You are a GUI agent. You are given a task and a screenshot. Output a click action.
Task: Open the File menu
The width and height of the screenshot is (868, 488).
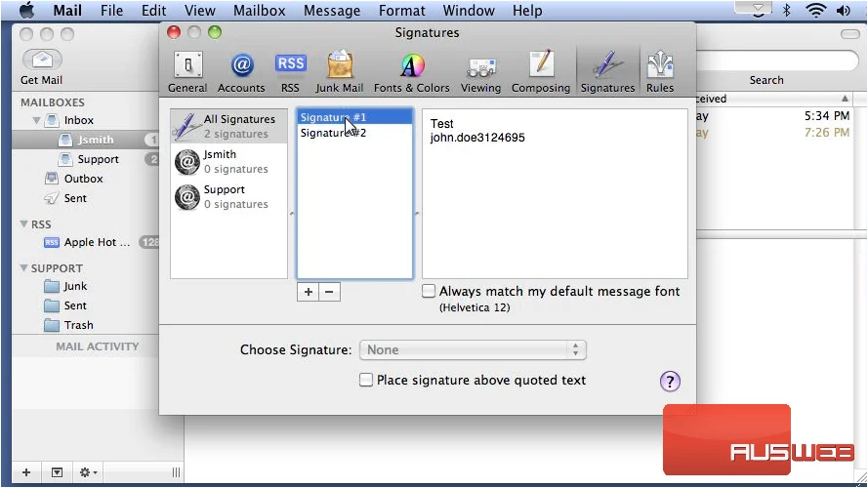(x=112, y=11)
